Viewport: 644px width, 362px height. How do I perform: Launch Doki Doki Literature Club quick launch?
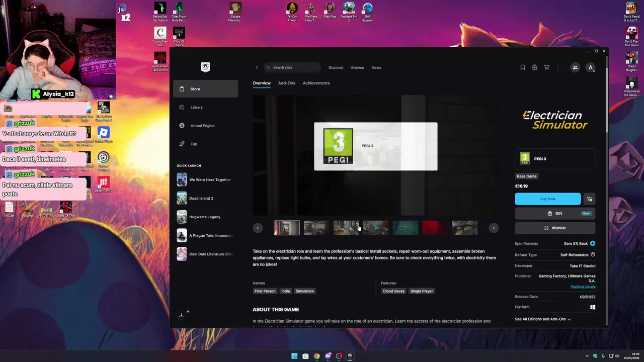tap(205, 254)
